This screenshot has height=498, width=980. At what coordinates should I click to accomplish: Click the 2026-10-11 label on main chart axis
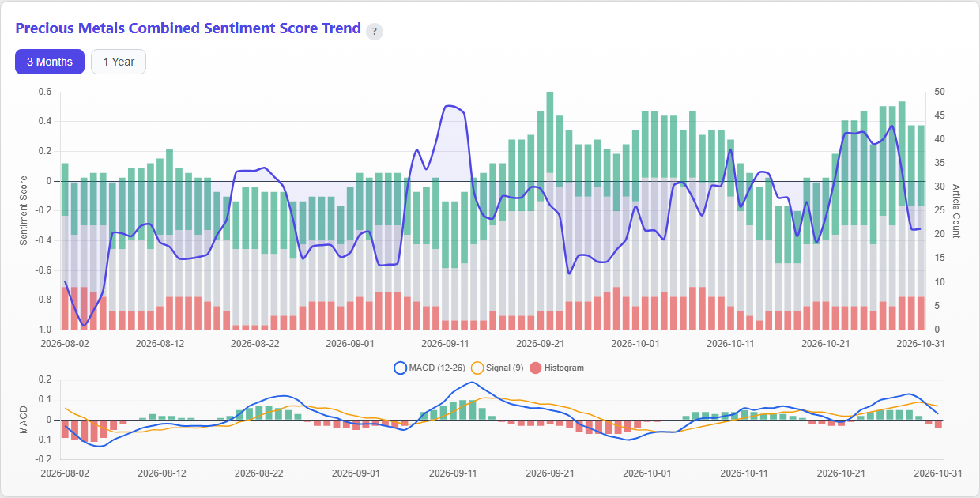pyautogui.click(x=730, y=344)
